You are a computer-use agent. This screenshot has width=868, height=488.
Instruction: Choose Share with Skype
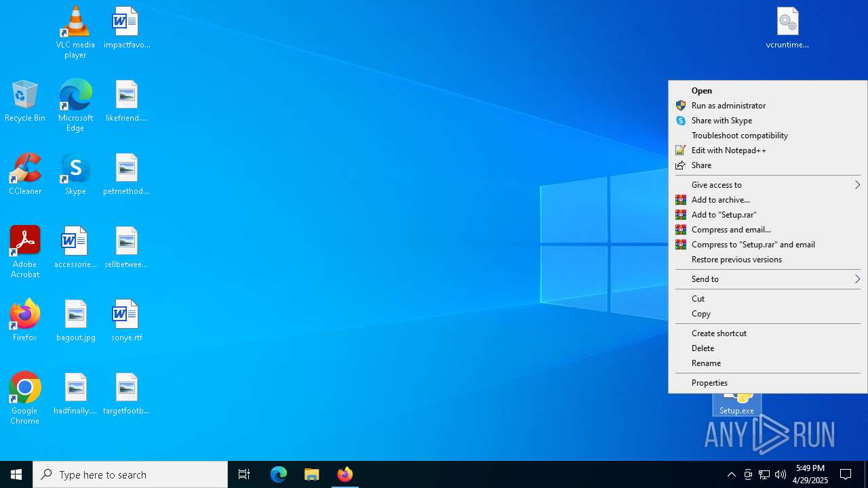(x=768, y=121)
